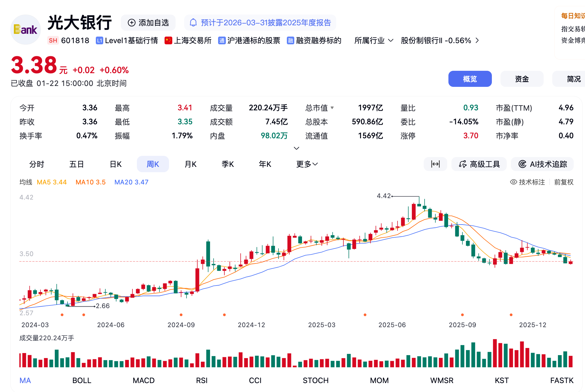Toggle 技术标注 annotations with eye icon
Screen dimensions: 585x392
(527, 182)
